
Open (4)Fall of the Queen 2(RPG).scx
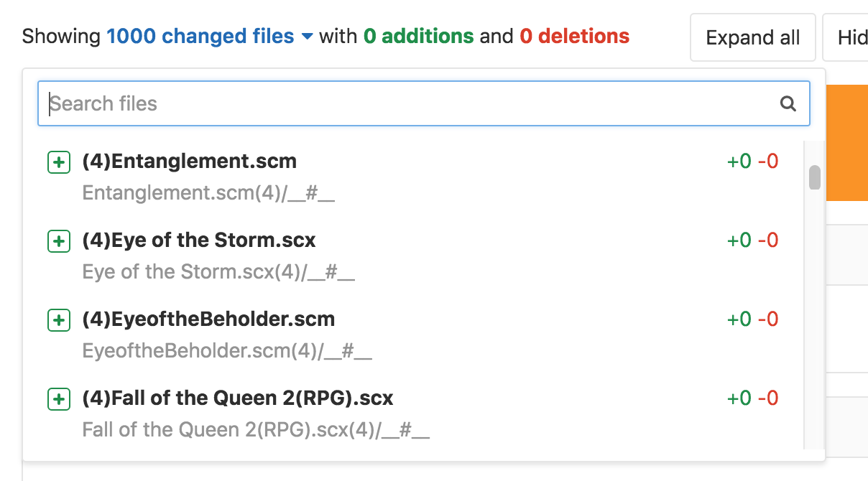click(238, 398)
